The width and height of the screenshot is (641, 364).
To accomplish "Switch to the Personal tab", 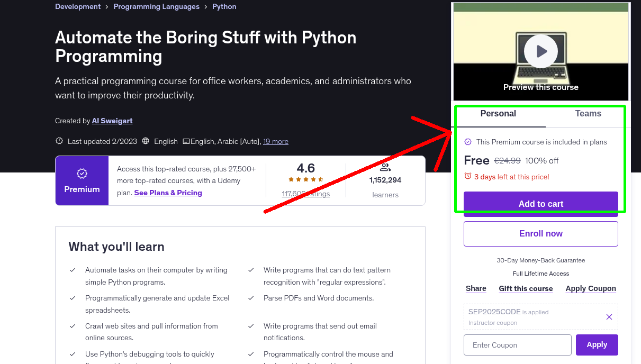I will pyautogui.click(x=498, y=114).
